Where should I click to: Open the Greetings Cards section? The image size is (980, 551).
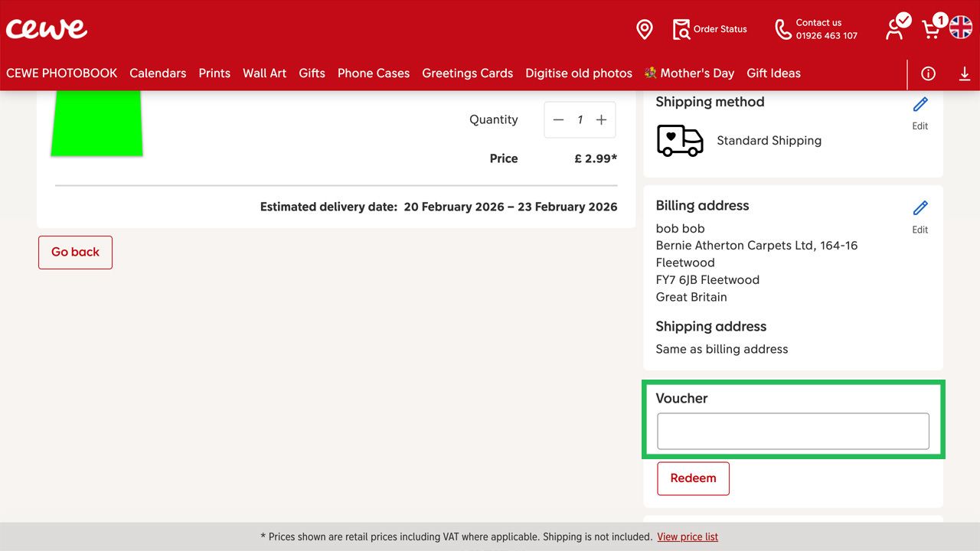click(x=467, y=73)
